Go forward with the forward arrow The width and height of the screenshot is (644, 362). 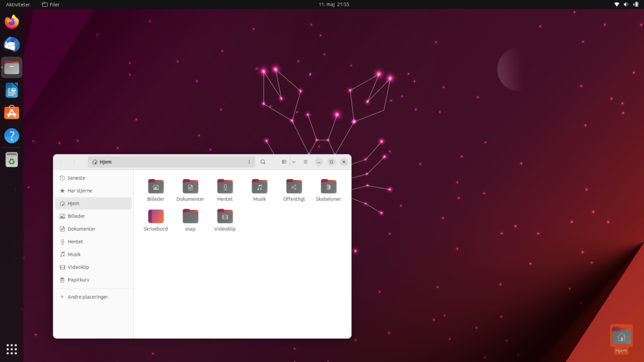coord(74,162)
